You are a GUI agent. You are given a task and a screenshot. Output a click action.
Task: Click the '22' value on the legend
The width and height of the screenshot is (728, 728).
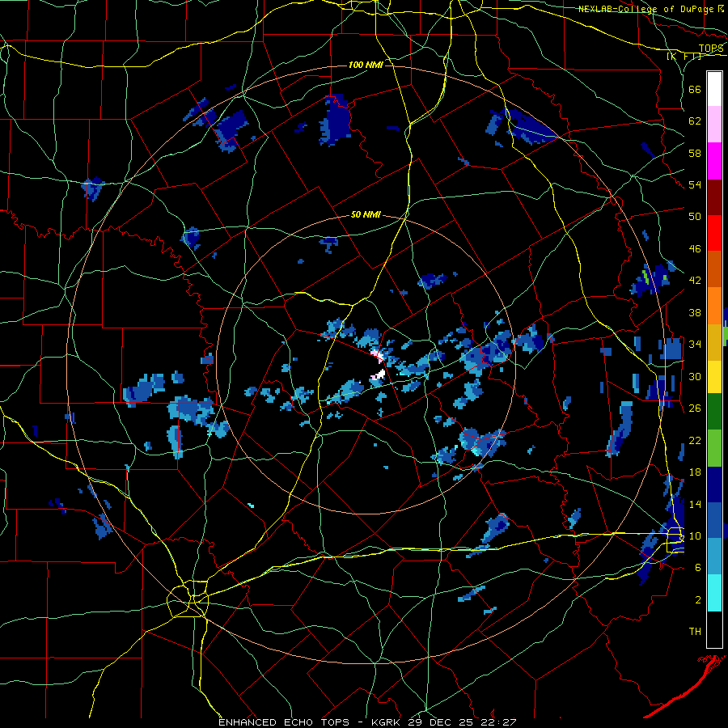695,440
